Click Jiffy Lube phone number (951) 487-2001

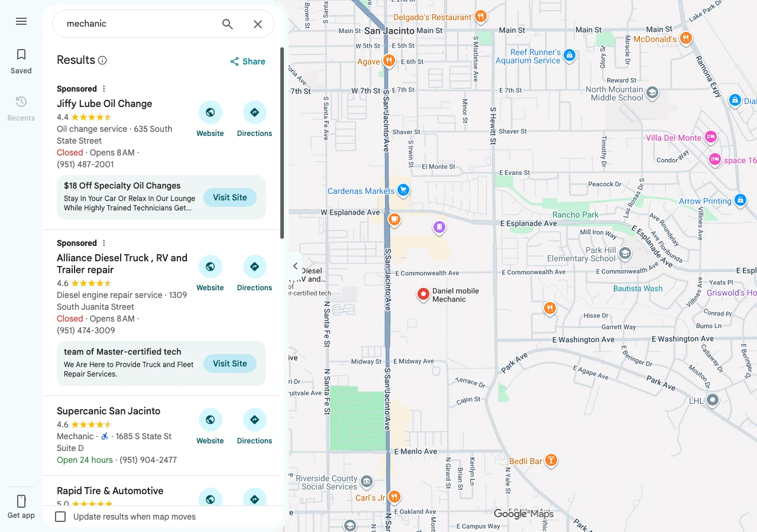(85, 164)
